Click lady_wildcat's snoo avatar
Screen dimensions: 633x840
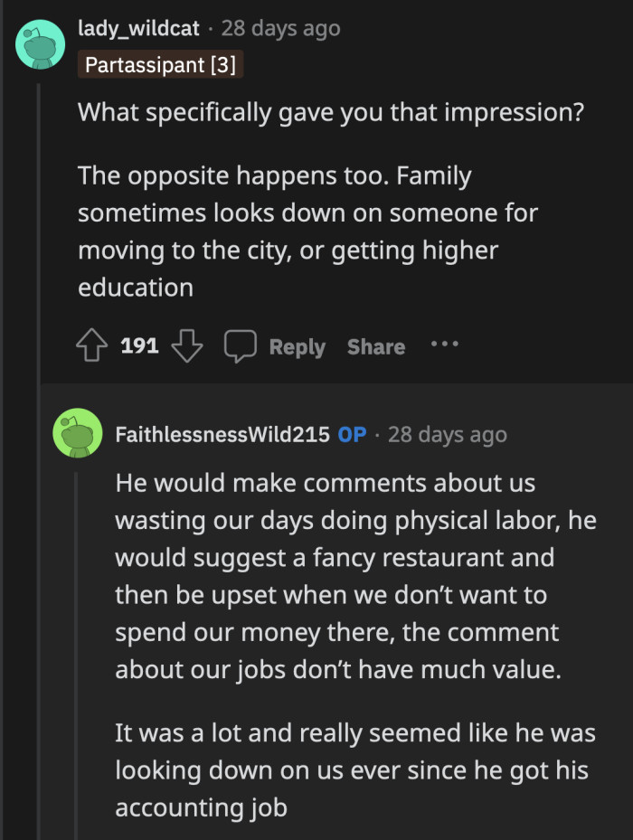coord(40,43)
